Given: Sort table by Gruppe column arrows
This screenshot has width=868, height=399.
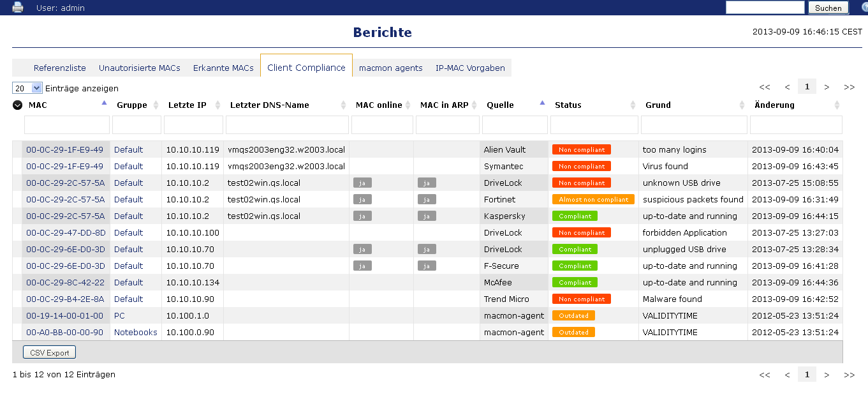Looking at the screenshot, I should click(x=155, y=105).
